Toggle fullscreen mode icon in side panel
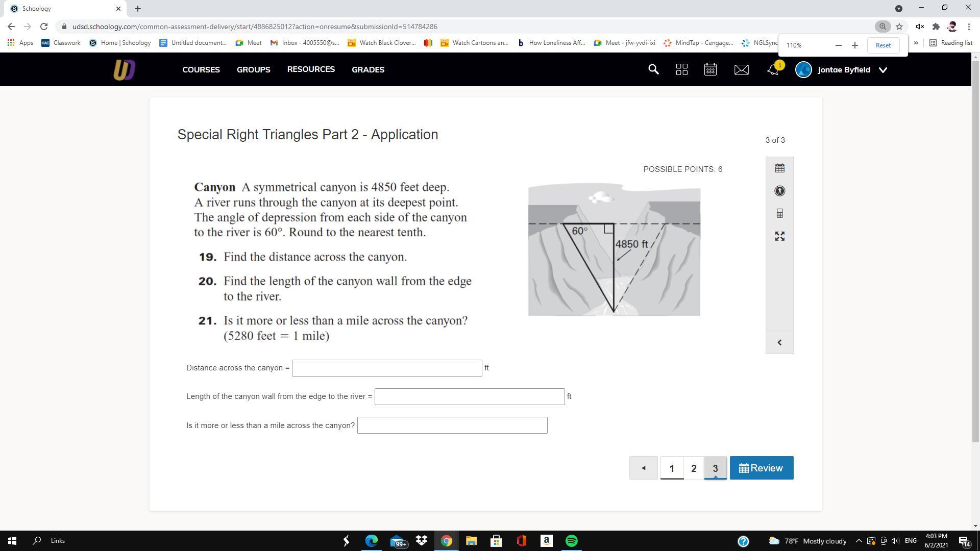 pyautogui.click(x=779, y=236)
